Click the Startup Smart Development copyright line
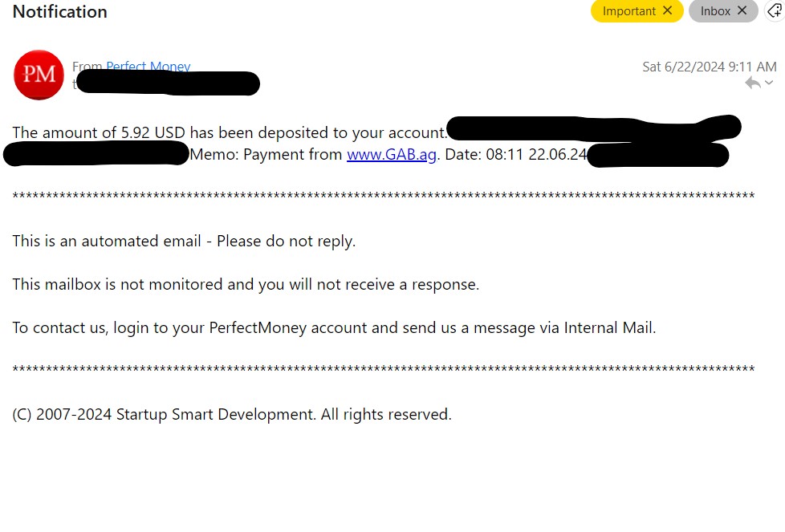The width and height of the screenshot is (785, 532). pos(232,414)
